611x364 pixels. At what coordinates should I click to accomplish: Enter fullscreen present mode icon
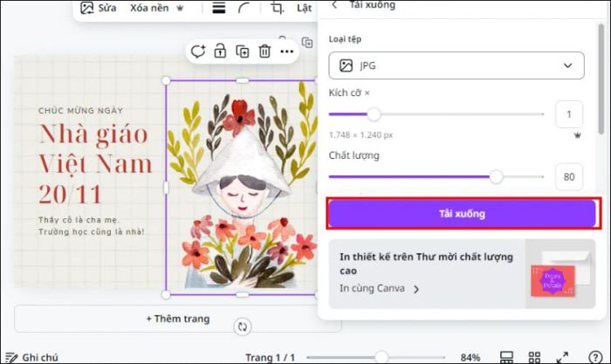tap(562, 357)
